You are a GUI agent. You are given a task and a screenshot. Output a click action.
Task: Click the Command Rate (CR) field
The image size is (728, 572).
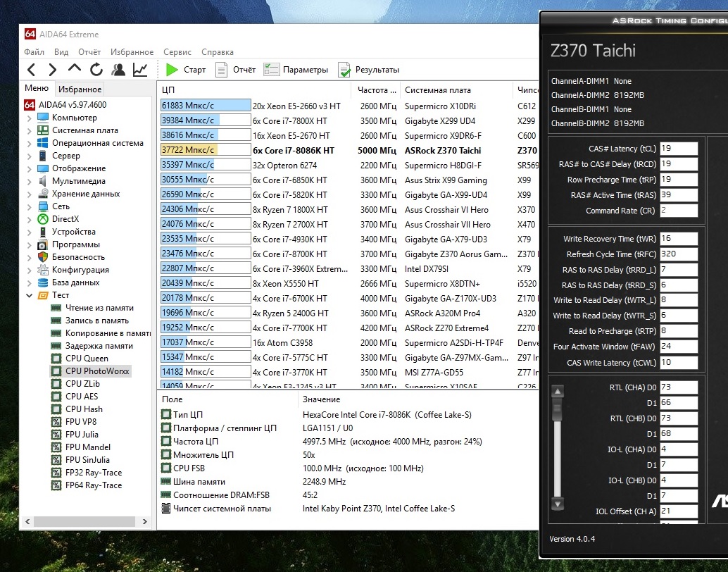pyautogui.click(x=678, y=211)
